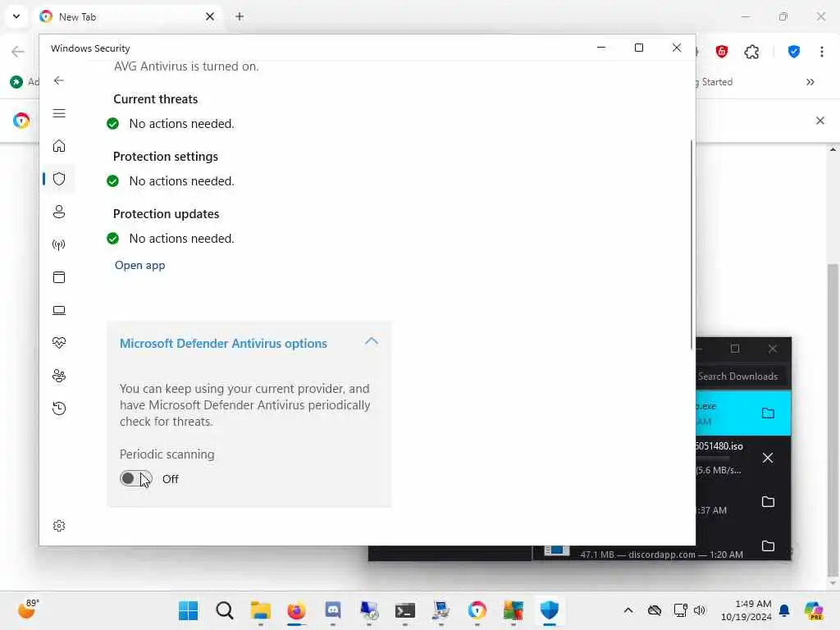This screenshot has width=840, height=630.
Task: Open Windows Security taskbar icon
Action: [549, 610]
